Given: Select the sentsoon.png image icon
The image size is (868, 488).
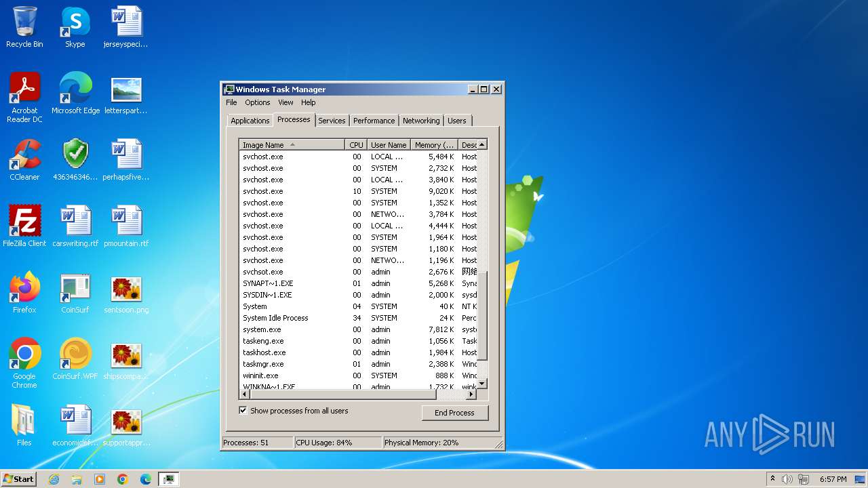Looking at the screenshot, I should point(126,293).
